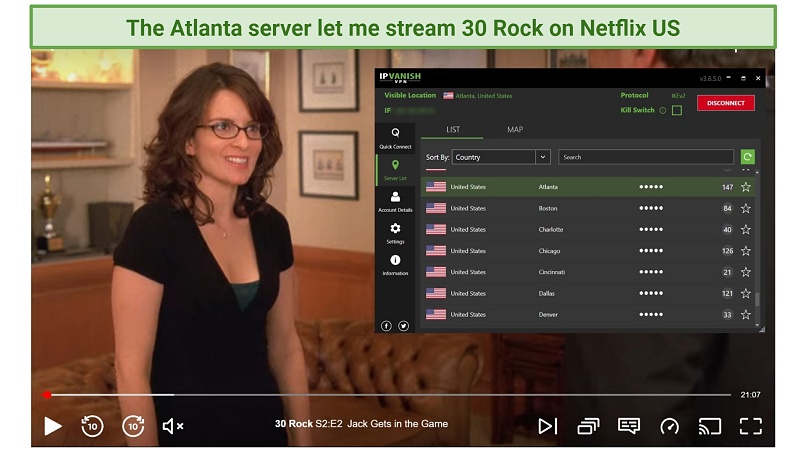Screen dimensions: 806x453
Task: Switch to the LIST tab
Action: coord(453,130)
